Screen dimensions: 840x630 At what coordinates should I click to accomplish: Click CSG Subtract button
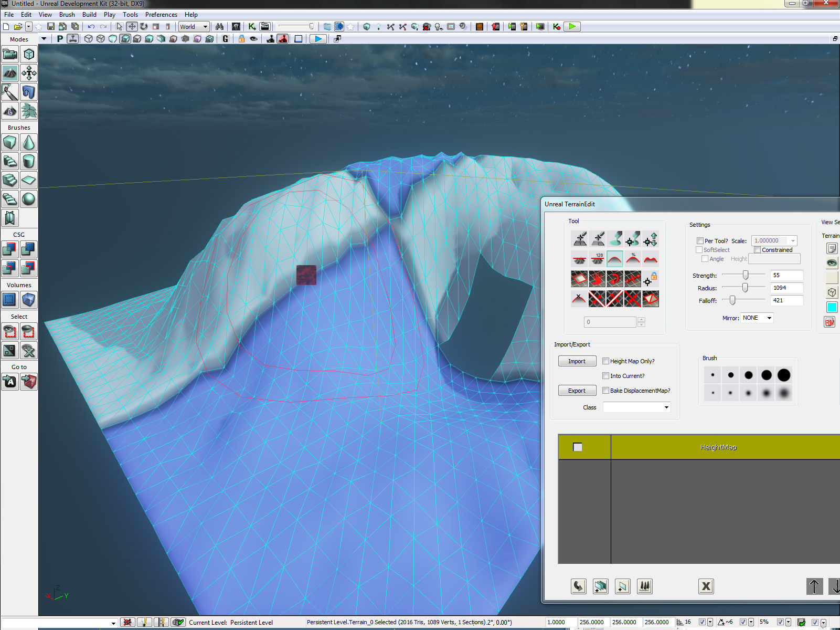(29, 249)
